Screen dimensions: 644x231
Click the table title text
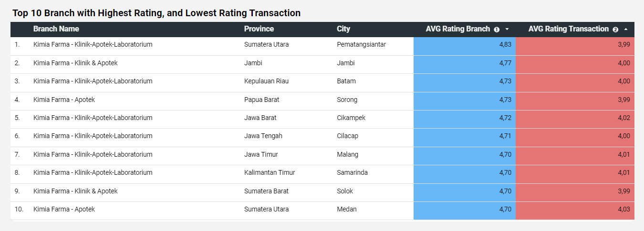point(156,13)
